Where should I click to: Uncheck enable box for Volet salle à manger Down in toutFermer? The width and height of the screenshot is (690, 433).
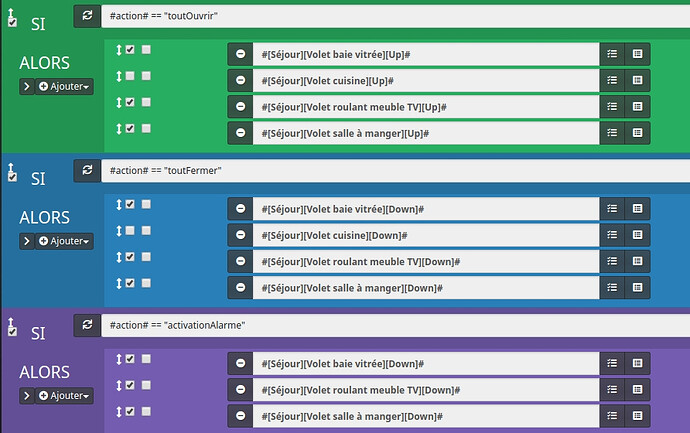[130, 283]
